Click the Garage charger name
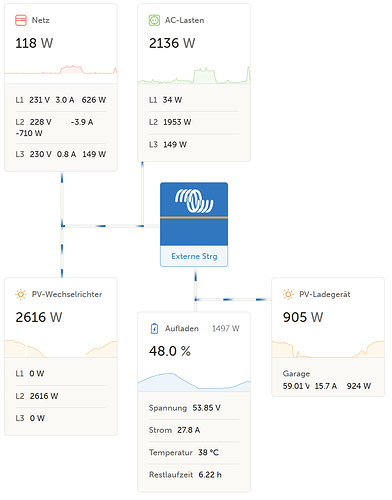392x500 pixels. coord(296,374)
